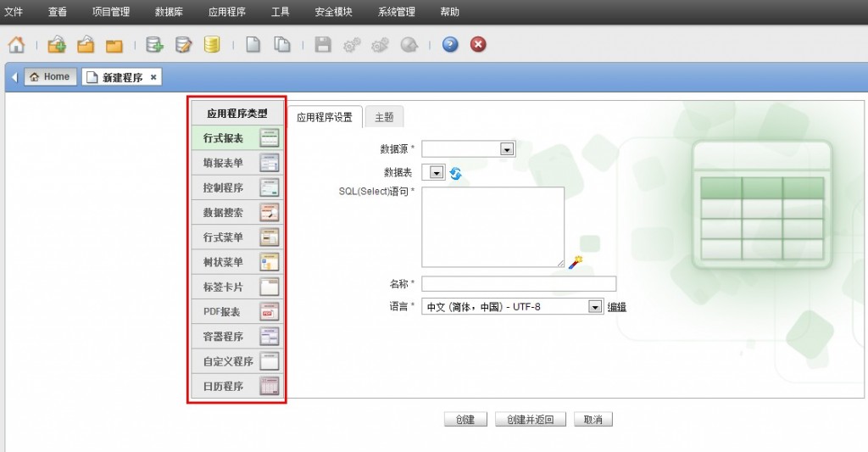Click the red Exit cross icon

point(478,44)
